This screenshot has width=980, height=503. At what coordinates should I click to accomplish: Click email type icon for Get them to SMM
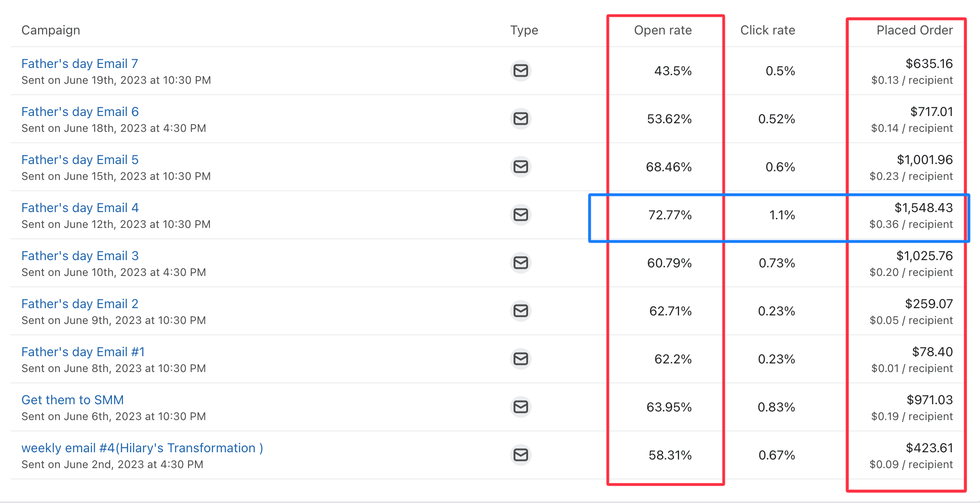[521, 407]
